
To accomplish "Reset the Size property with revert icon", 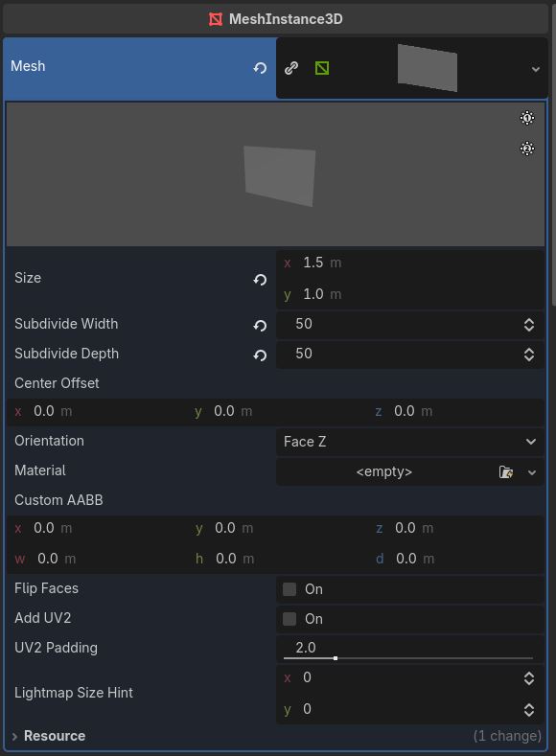I will [260, 280].
